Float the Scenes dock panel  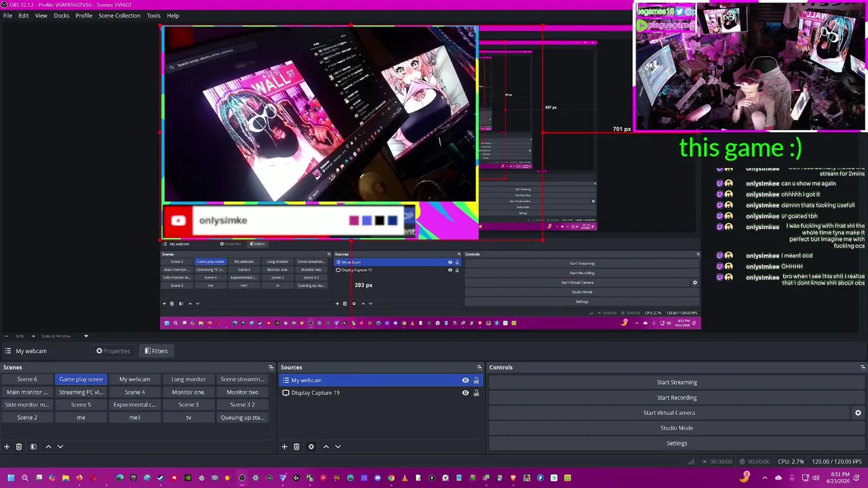pos(271,367)
